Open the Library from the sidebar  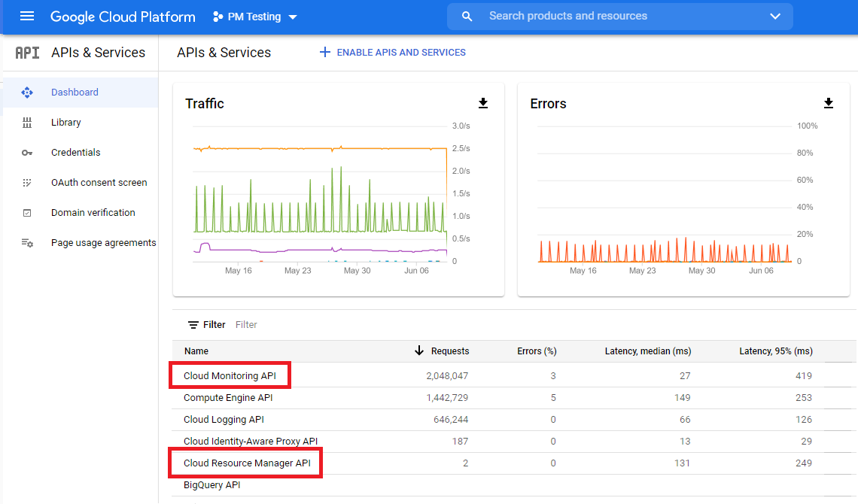[66, 122]
